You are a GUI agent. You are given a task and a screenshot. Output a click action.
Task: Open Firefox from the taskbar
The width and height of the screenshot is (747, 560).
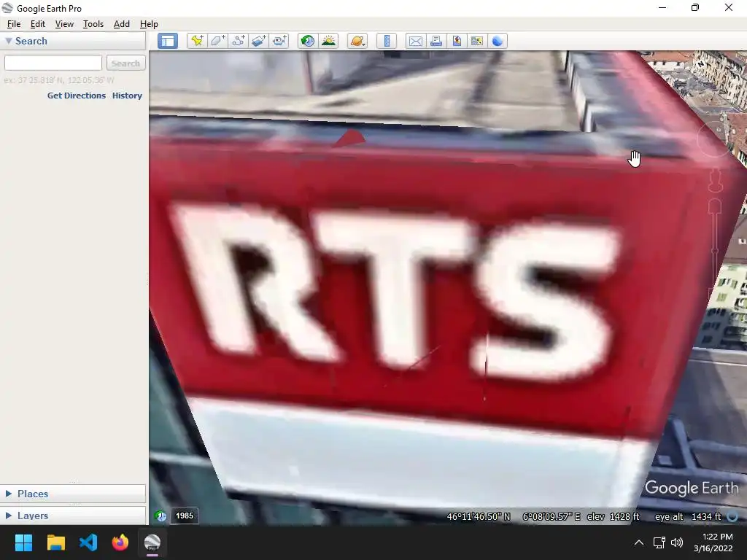click(120, 542)
